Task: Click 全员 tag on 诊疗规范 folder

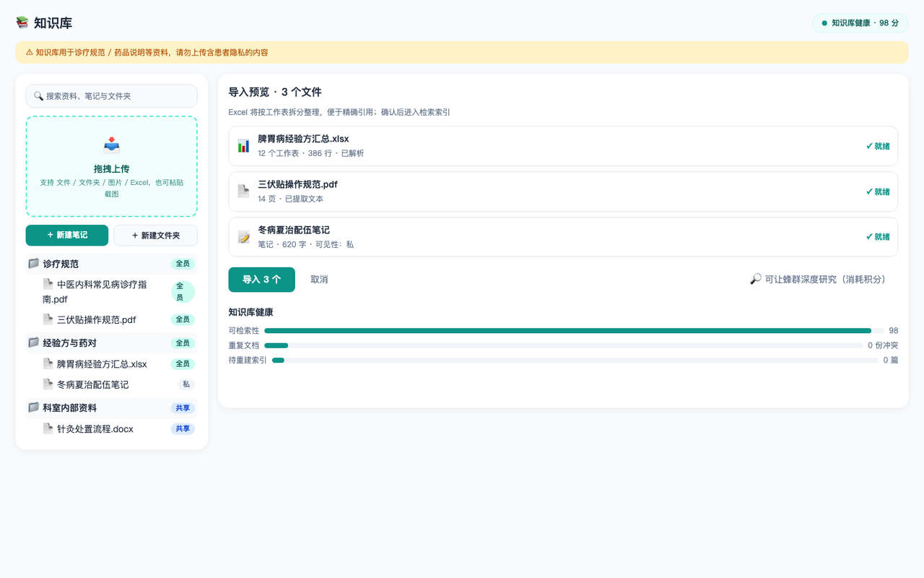Action: click(x=183, y=264)
